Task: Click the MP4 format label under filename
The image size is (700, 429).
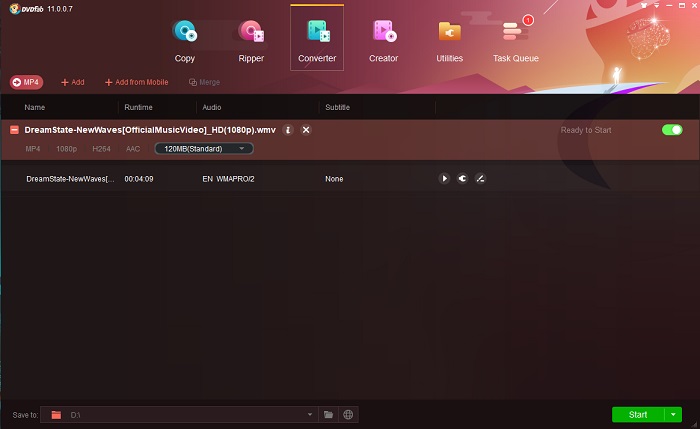Action: pyautogui.click(x=33, y=149)
